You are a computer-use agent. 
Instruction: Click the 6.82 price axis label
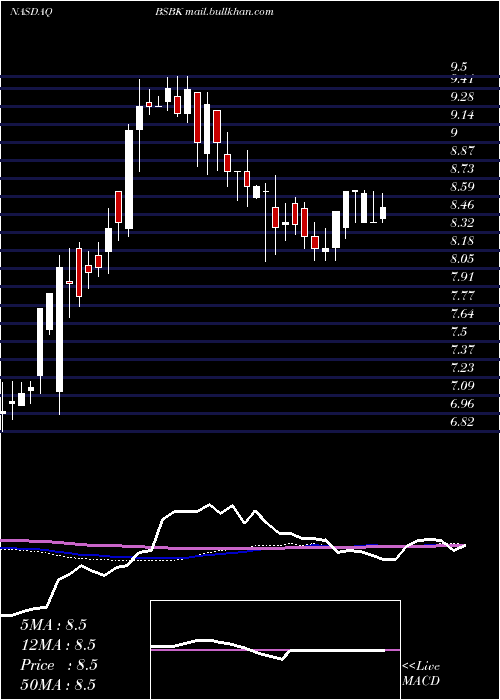point(462,422)
